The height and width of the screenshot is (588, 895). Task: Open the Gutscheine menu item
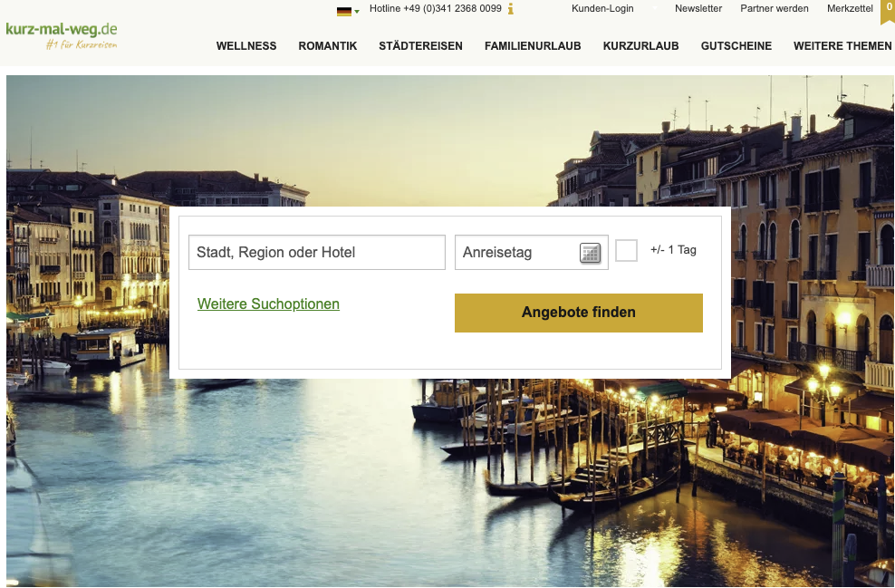pos(736,45)
